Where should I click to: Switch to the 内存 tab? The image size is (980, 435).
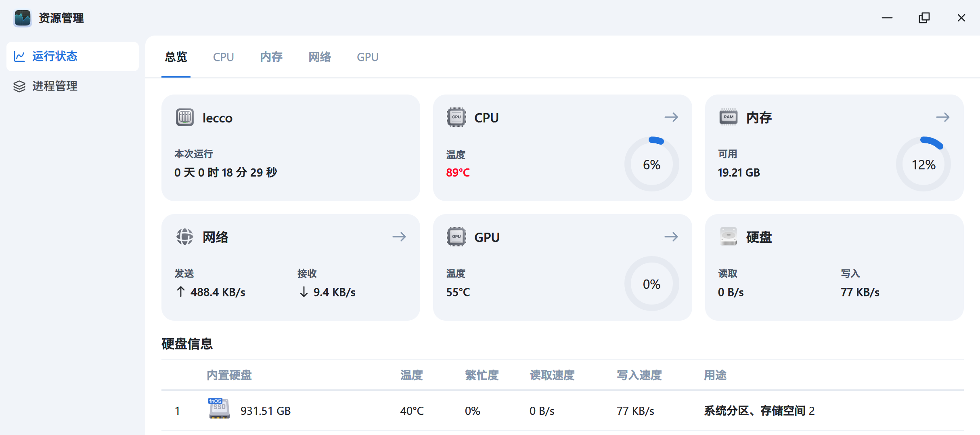pyautogui.click(x=271, y=57)
